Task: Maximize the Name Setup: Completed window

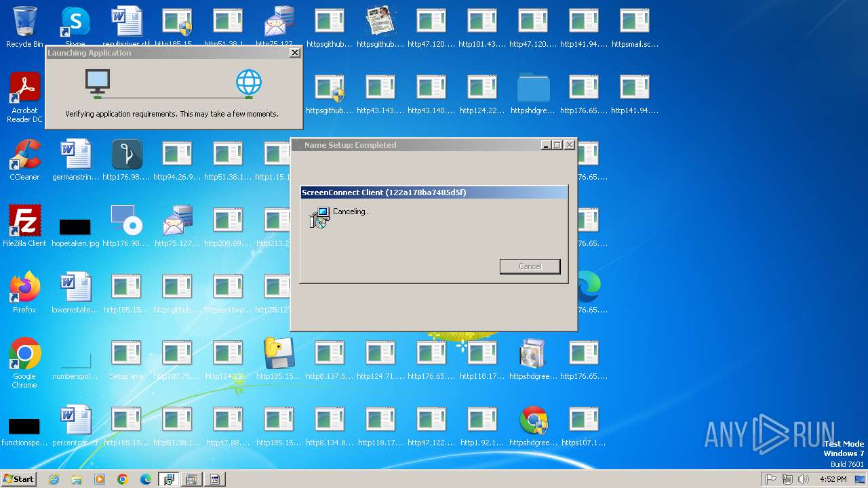Action: (557, 144)
